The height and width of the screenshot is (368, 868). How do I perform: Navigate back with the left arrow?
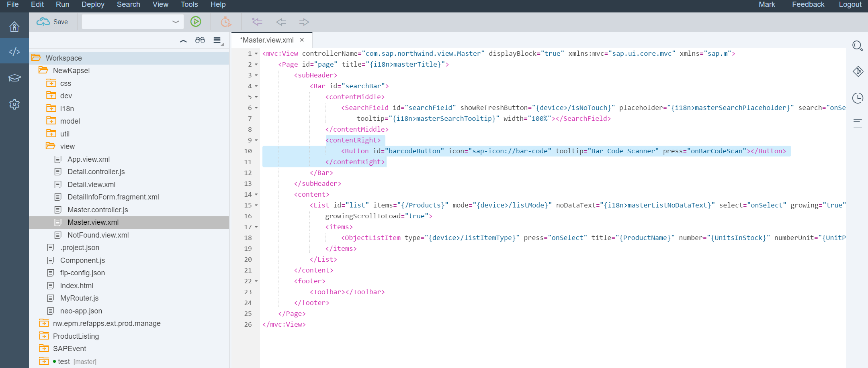[281, 22]
